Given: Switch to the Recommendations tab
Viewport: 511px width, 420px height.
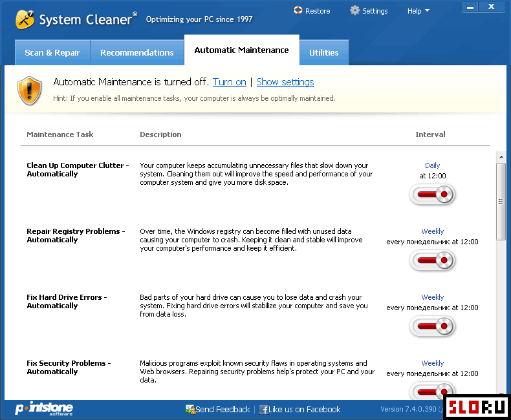Looking at the screenshot, I should pos(137,52).
